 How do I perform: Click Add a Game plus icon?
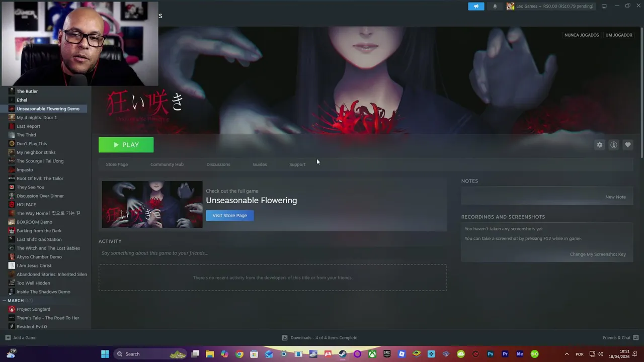coord(8,338)
